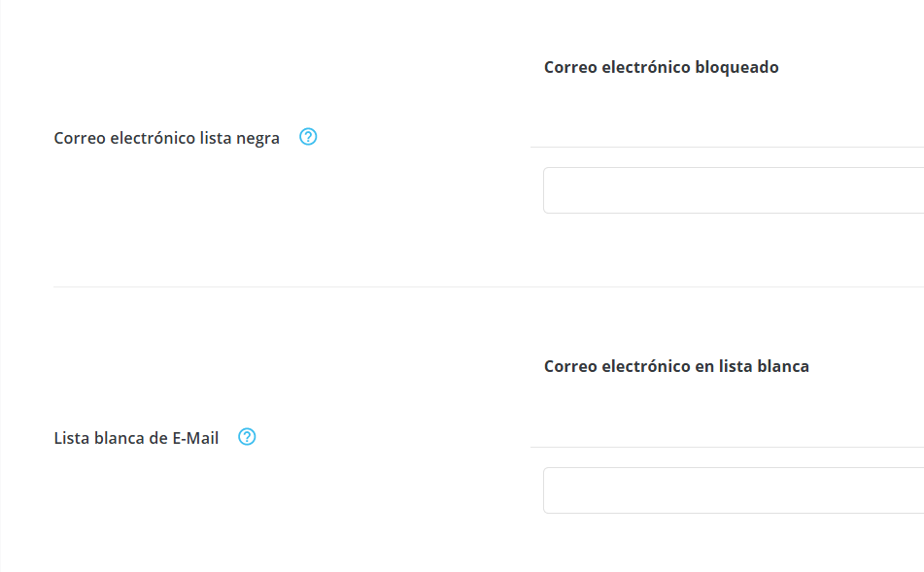924x572 pixels.
Task: Click help icon beside Lista blanca de E-Mail
Action: (x=247, y=437)
